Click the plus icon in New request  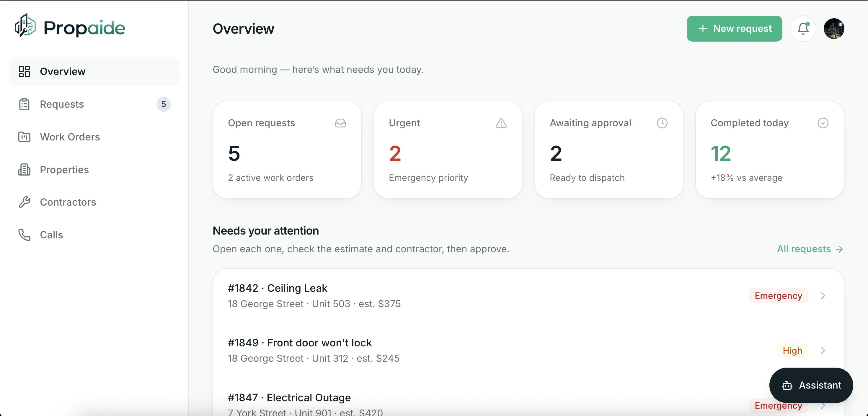[703, 29]
